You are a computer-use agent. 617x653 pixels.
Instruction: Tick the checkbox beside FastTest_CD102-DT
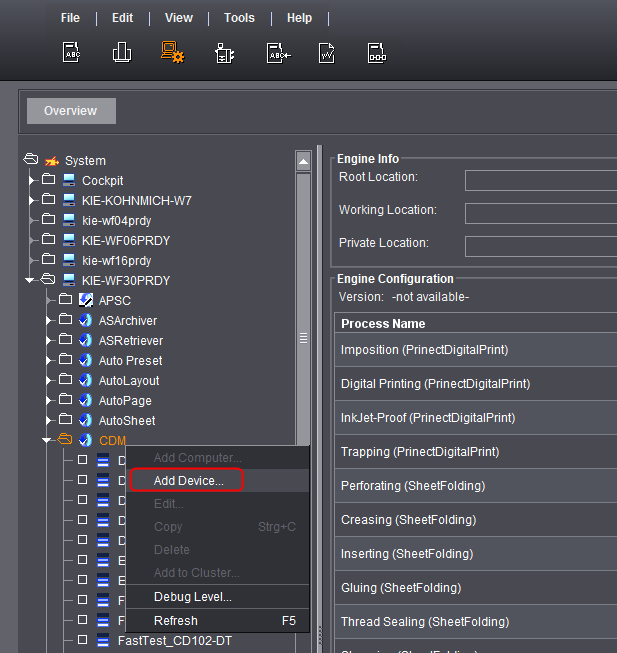pyautogui.click(x=82, y=640)
